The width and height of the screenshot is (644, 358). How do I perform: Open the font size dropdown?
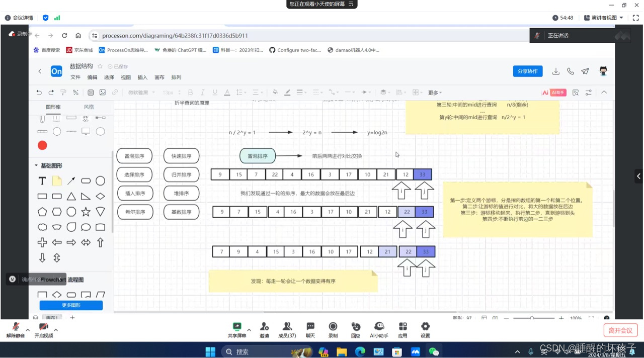click(172, 93)
